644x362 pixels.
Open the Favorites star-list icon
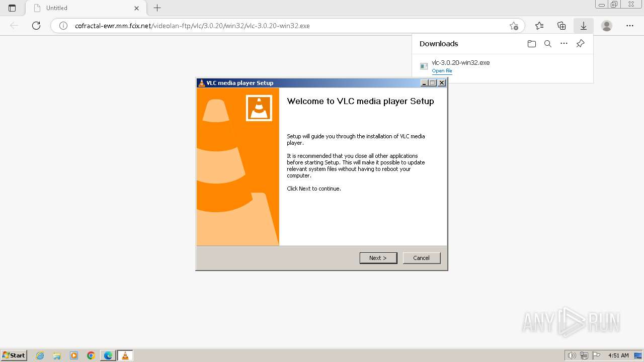click(x=539, y=26)
